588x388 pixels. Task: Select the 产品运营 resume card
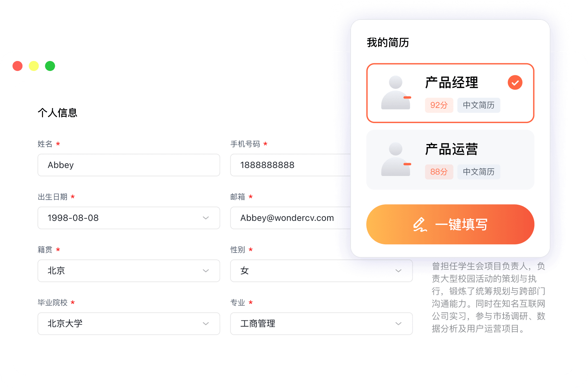coord(450,159)
